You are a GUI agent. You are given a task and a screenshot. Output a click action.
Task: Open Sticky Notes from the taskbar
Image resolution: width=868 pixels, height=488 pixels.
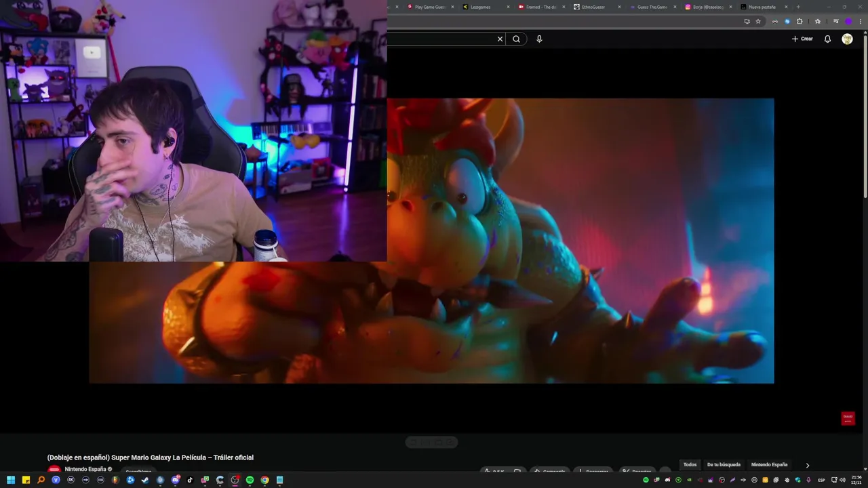pos(26,480)
